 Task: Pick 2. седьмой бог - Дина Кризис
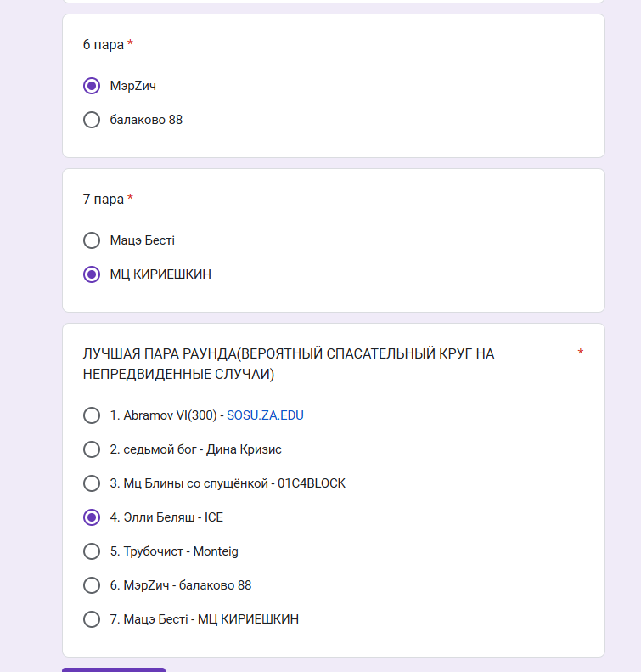coord(92,449)
